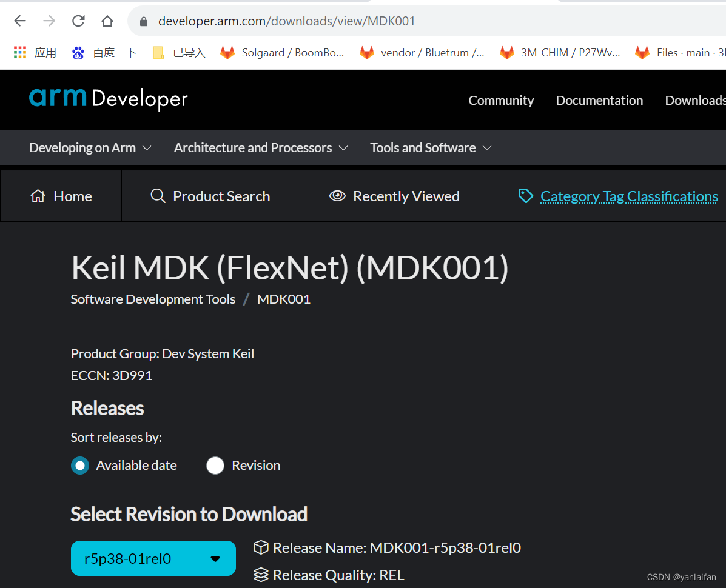Viewport: 726px width, 588px height.
Task: Click the MDK001 breadcrumb
Action: 284,299
